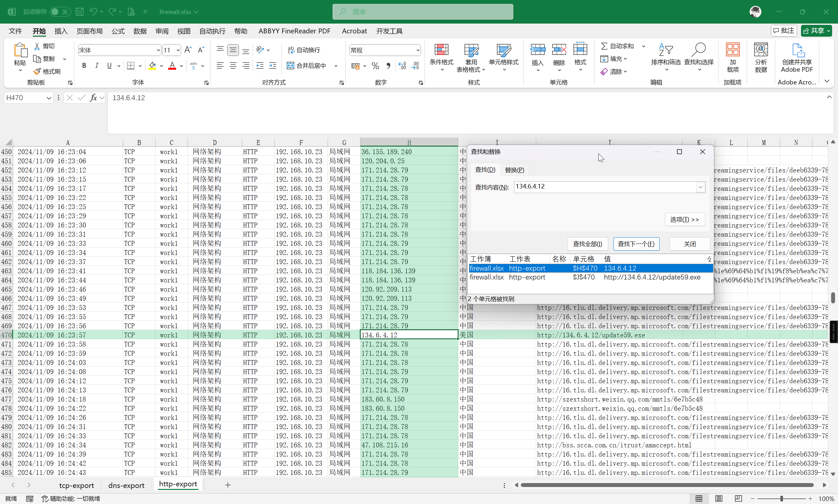Click 选项(T) >> Options button
The image size is (838, 504).
pos(684,219)
